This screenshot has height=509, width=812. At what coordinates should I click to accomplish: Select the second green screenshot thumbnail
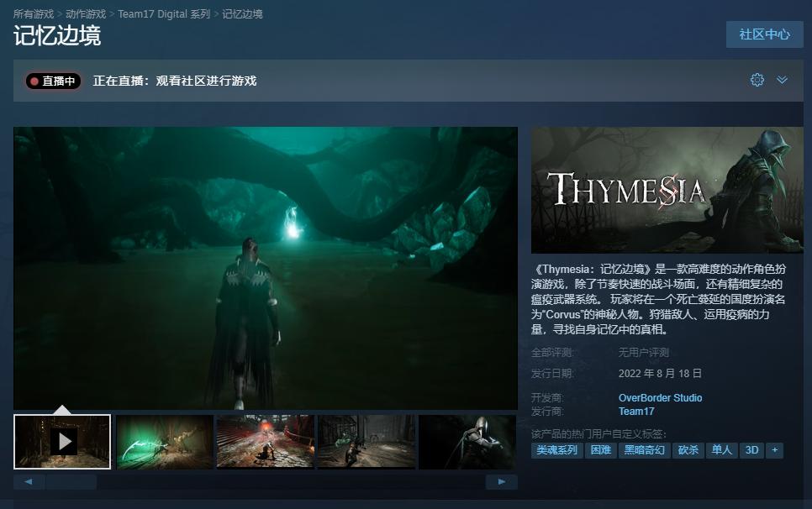click(164, 441)
